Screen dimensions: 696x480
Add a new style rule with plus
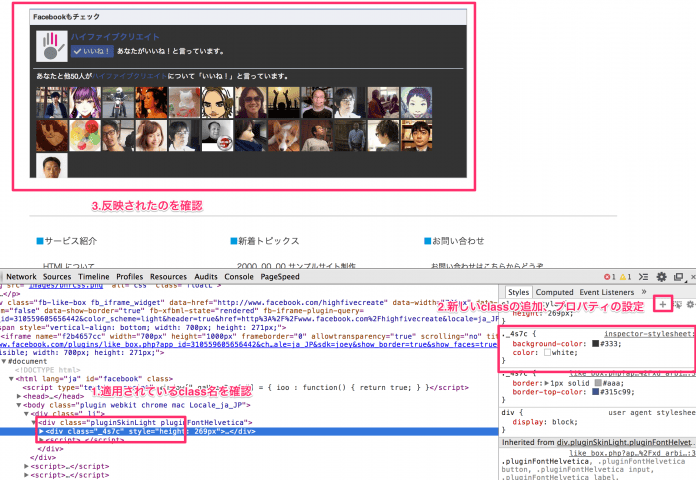[662, 304]
